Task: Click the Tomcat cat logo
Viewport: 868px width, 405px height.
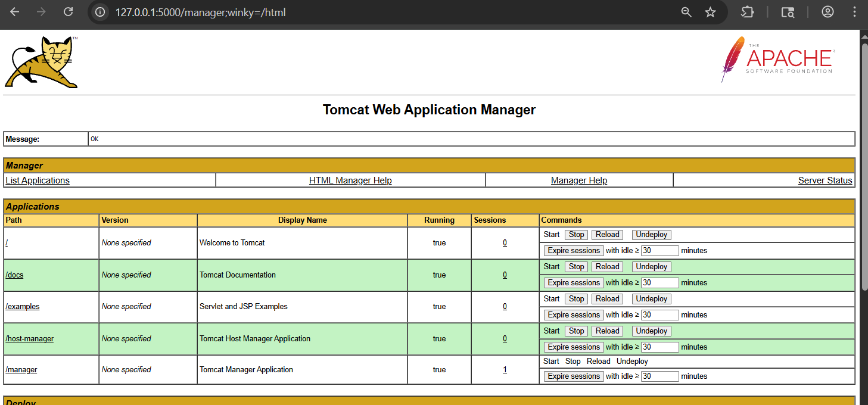Action: click(41, 63)
